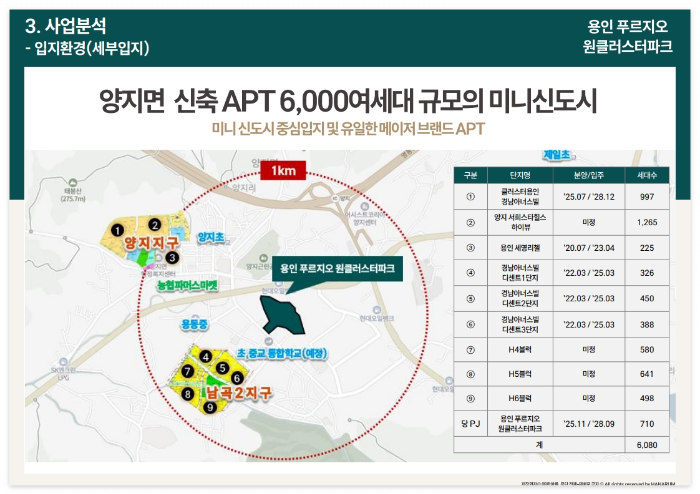Click the 580 household count cell

pos(647,350)
